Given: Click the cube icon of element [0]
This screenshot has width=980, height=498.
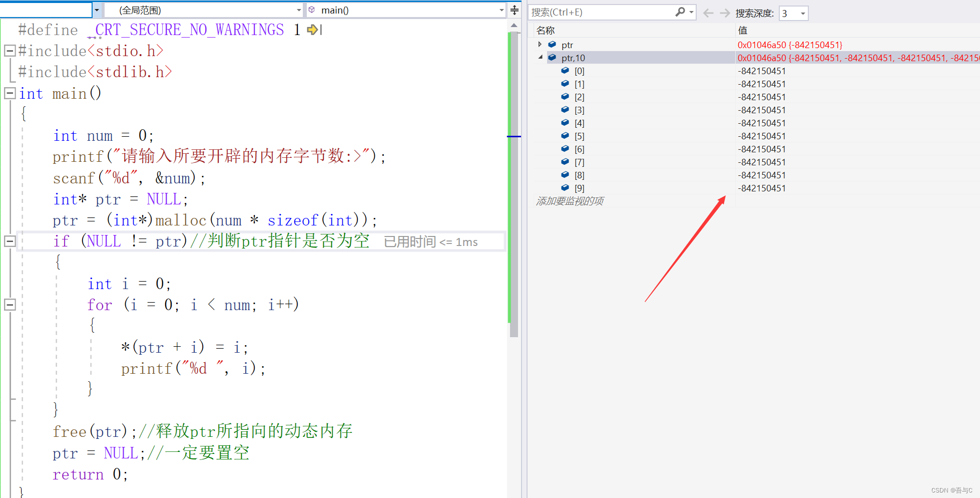Looking at the screenshot, I should point(565,71).
